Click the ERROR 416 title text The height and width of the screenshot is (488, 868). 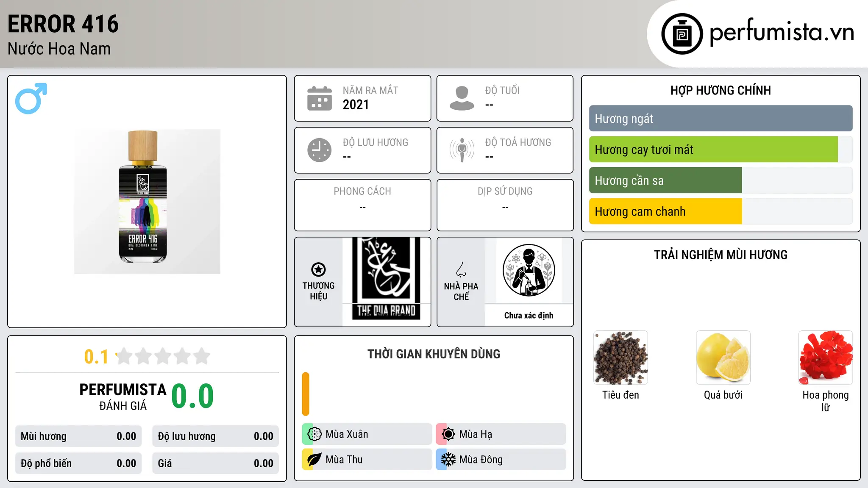[x=63, y=24]
